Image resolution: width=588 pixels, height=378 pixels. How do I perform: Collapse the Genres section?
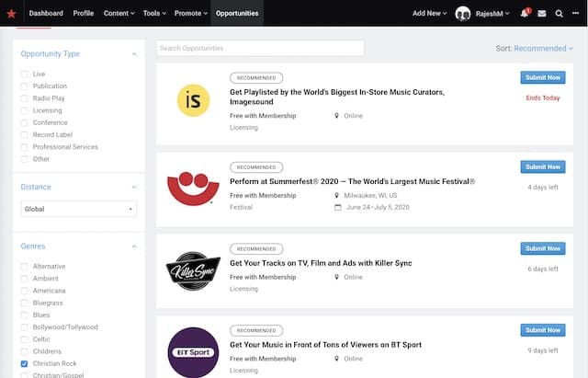tap(134, 246)
